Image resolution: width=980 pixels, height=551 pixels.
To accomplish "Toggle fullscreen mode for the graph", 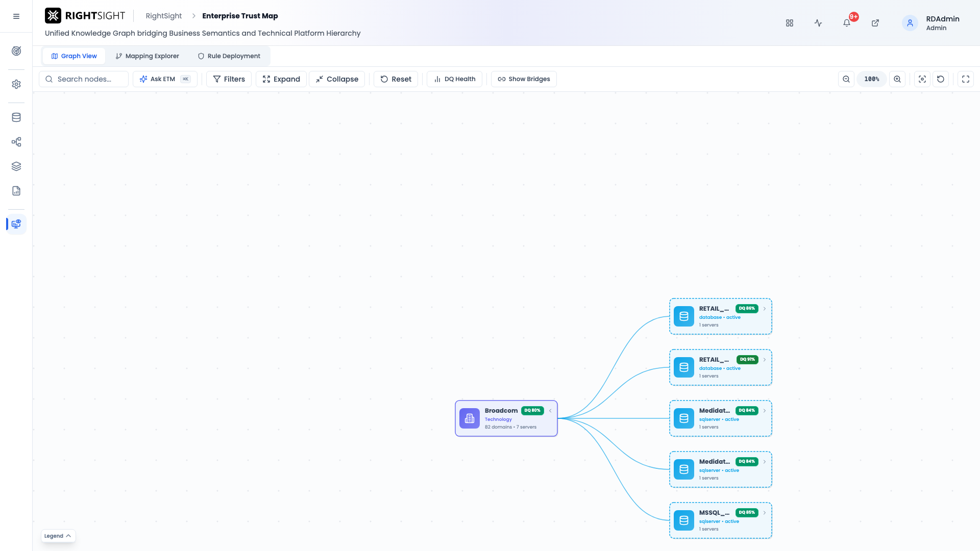I will (x=966, y=79).
